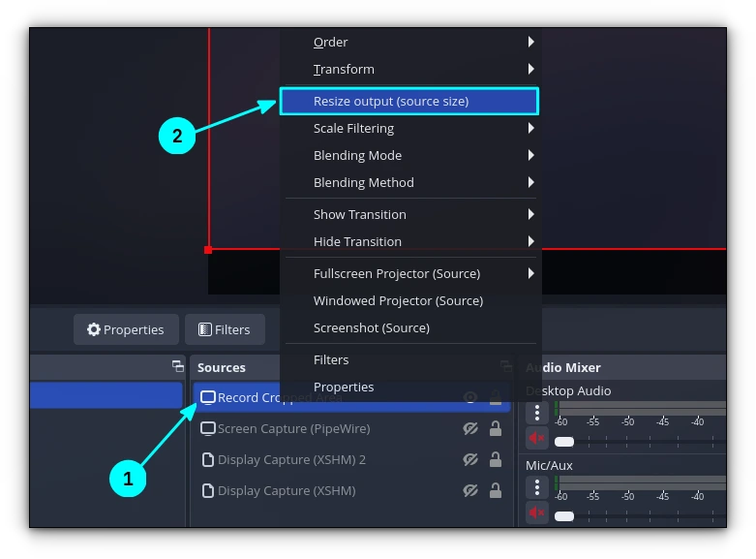Open the Scale Filtering submenu
The height and width of the screenshot is (559, 756).
click(x=410, y=129)
